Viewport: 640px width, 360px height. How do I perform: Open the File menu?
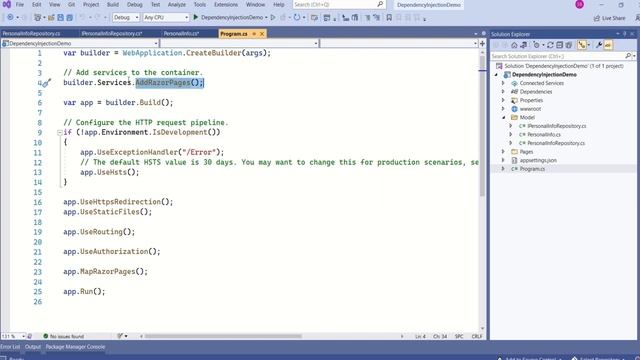20,4
